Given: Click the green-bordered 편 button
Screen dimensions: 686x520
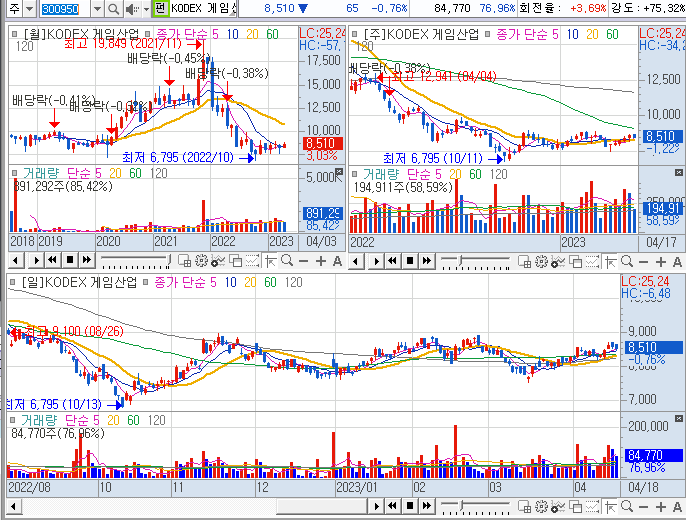Looking at the screenshot, I should pyautogui.click(x=160, y=8).
